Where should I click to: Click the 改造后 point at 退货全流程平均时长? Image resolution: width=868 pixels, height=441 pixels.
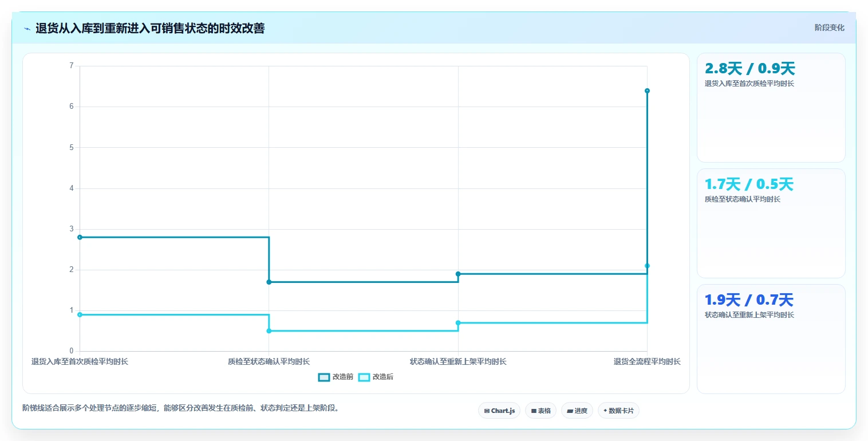647,266
